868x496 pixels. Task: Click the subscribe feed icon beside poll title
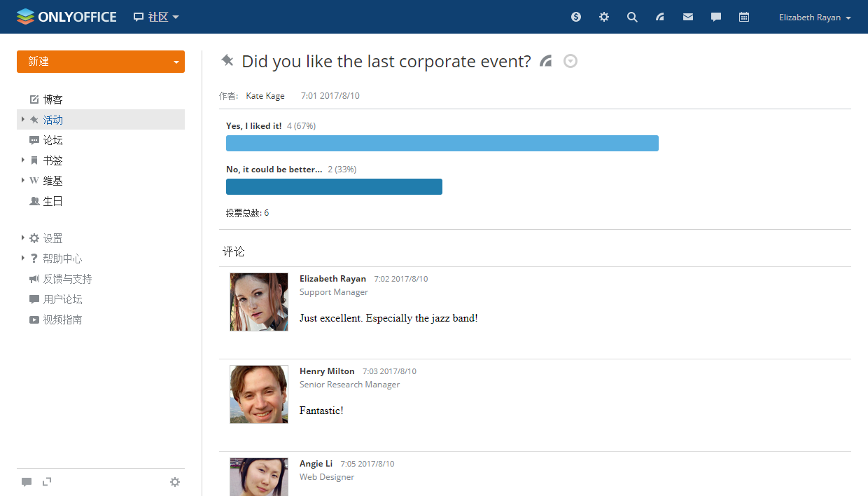(546, 62)
